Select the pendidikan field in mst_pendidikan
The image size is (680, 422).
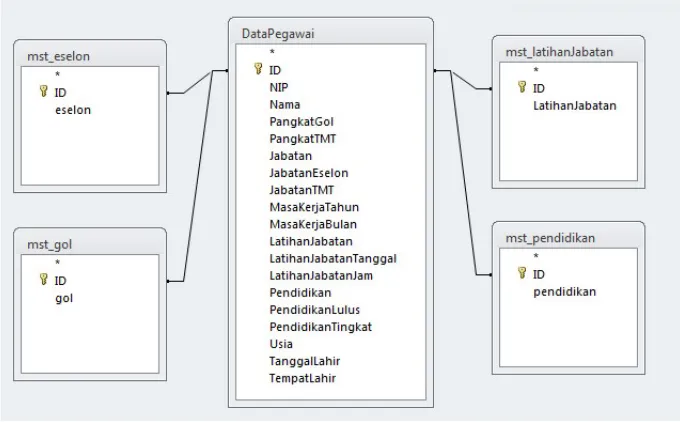[x=569, y=292]
